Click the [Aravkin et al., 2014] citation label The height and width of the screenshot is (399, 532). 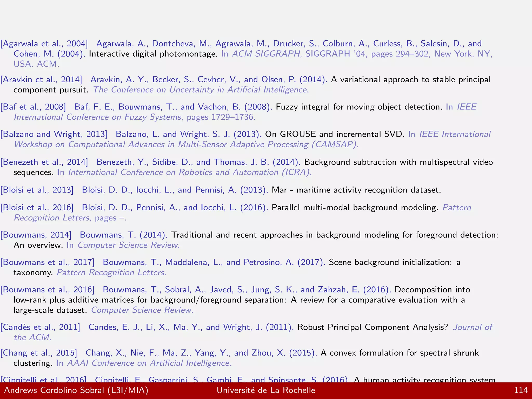[x=41, y=79]
